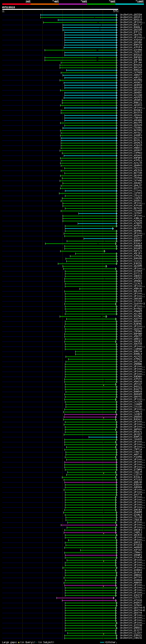Select UniRef100_A5B036 label

pyautogui.click(x=131, y=289)
